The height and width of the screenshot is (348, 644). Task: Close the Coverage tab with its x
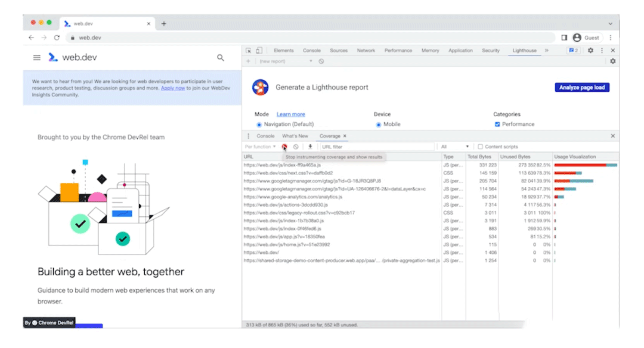[345, 136]
